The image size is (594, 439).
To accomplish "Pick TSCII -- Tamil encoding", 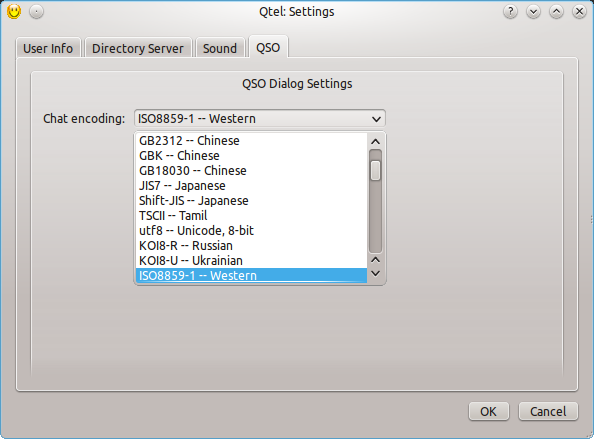I will click(x=251, y=216).
